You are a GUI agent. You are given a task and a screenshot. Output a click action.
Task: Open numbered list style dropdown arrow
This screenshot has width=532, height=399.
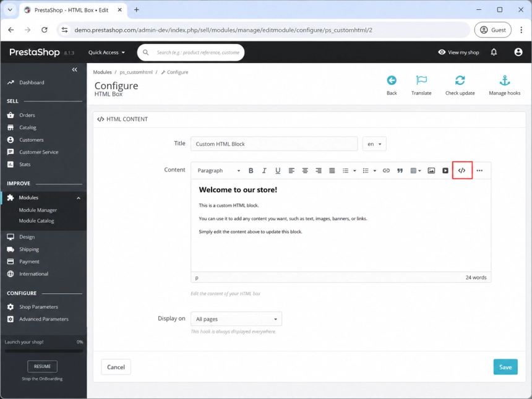coord(375,171)
